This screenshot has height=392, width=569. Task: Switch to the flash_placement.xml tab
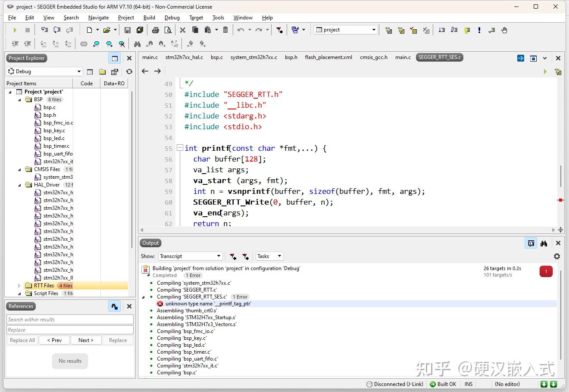328,57
